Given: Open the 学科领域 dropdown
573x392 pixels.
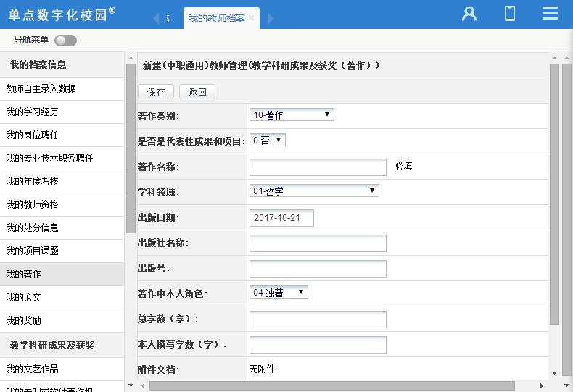Looking at the screenshot, I should (x=314, y=191).
